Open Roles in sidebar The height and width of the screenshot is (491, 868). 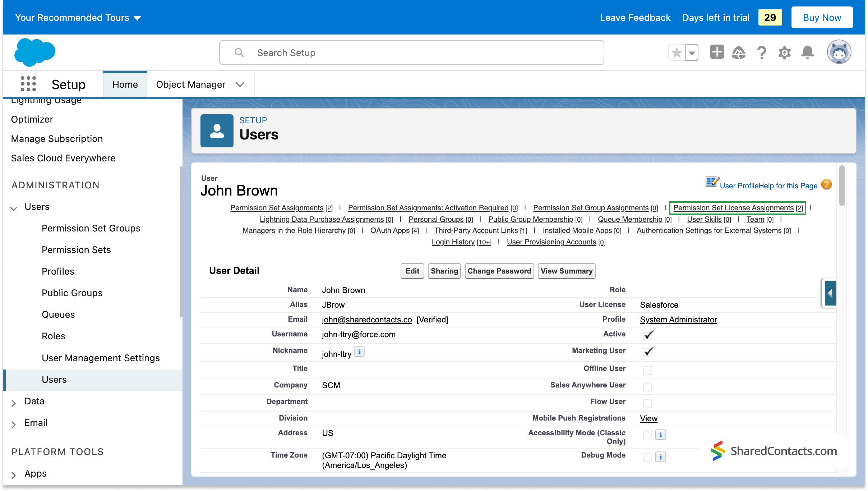[54, 336]
